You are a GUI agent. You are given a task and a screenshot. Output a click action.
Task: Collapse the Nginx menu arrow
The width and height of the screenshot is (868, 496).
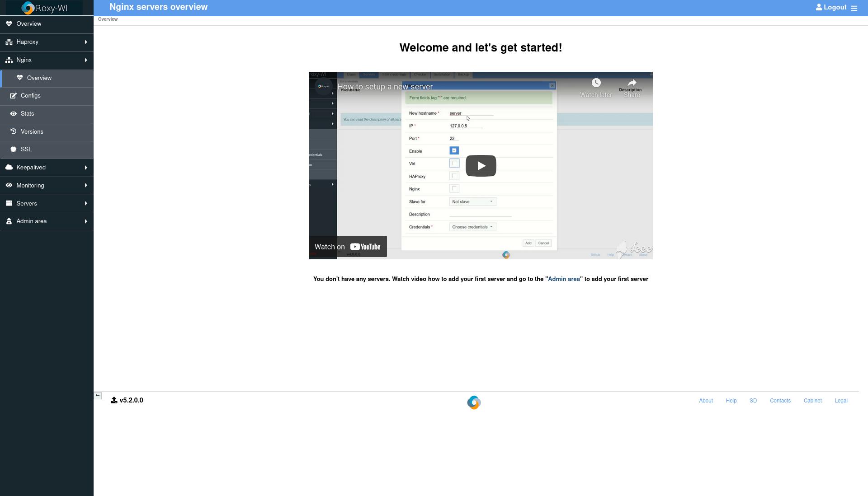click(86, 60)
